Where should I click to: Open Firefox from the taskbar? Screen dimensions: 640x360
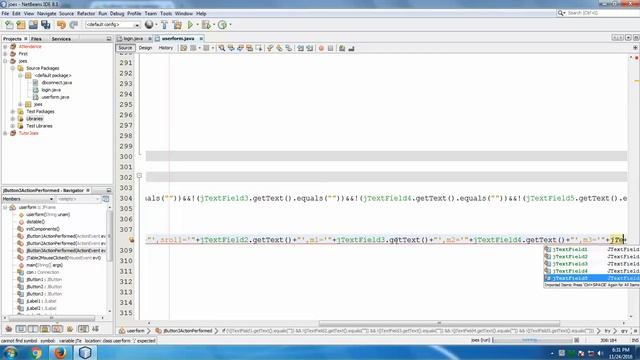pos(60,353)
